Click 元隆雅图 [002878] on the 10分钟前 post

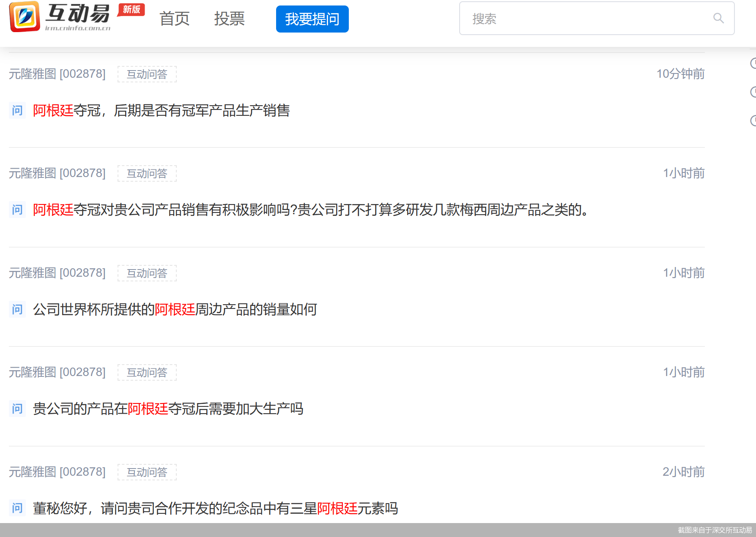(57, 74)
